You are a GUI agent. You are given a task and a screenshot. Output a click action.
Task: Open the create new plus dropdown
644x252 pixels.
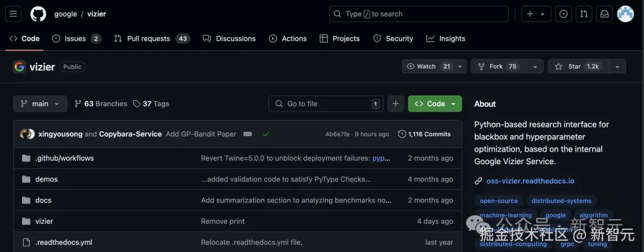(x=536, y=14)
